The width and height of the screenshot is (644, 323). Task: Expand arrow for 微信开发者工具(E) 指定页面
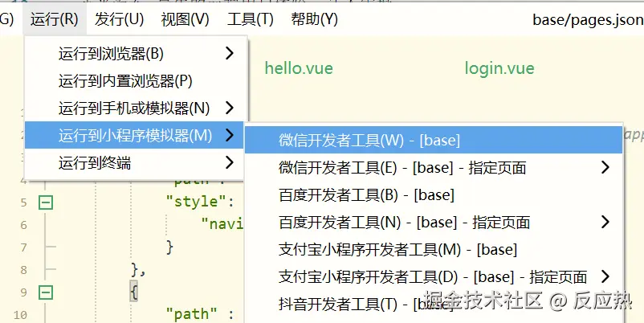pos(605,167)
